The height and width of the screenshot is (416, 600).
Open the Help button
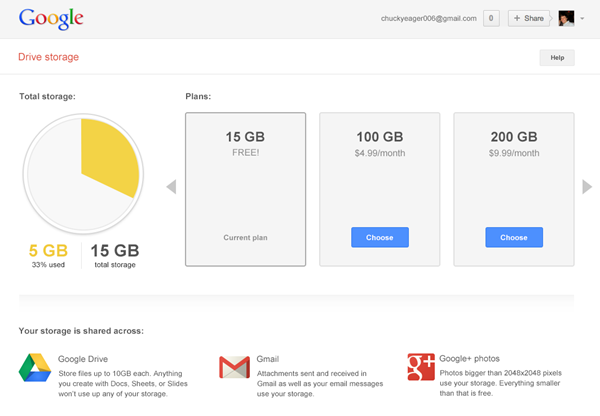[x=557, y=58]
